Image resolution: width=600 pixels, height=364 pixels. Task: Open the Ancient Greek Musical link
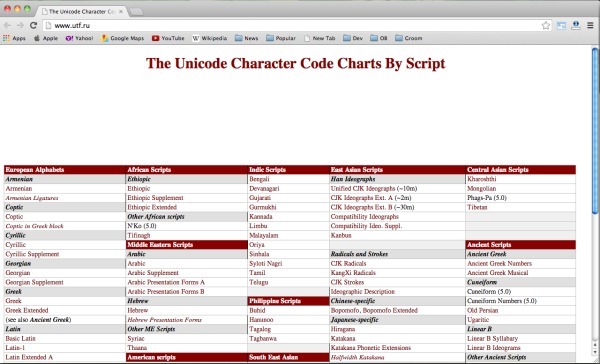(x=497, y=273)
